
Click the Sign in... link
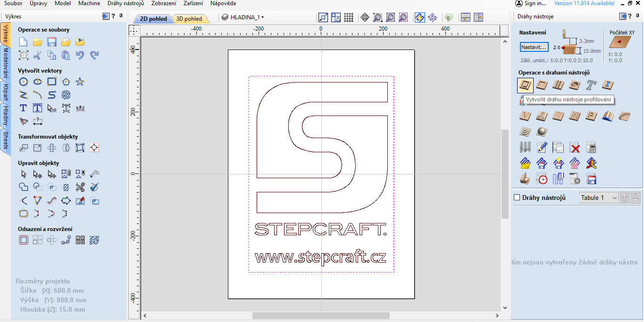[531, 3]
